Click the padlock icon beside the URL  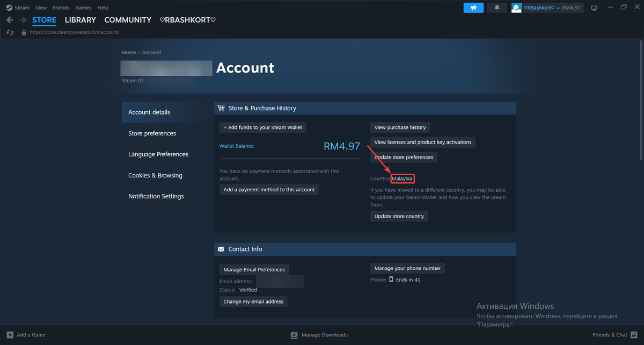23,32
